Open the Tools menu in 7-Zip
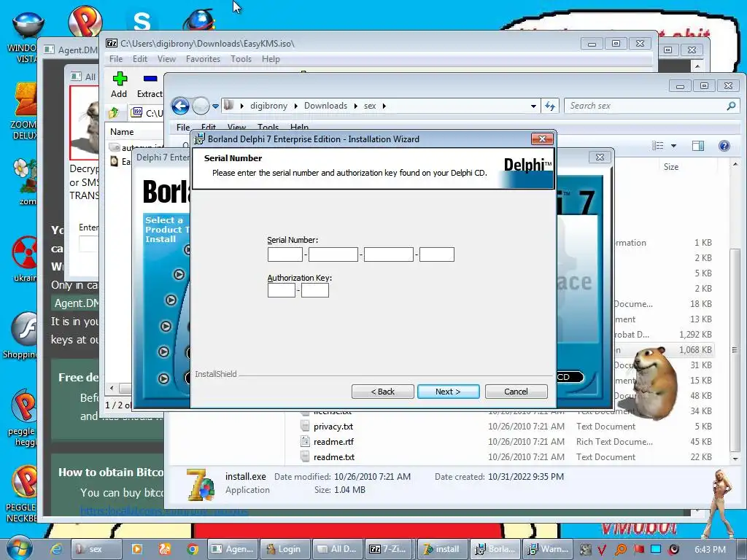The image size is (747, 560). (241, 59)
